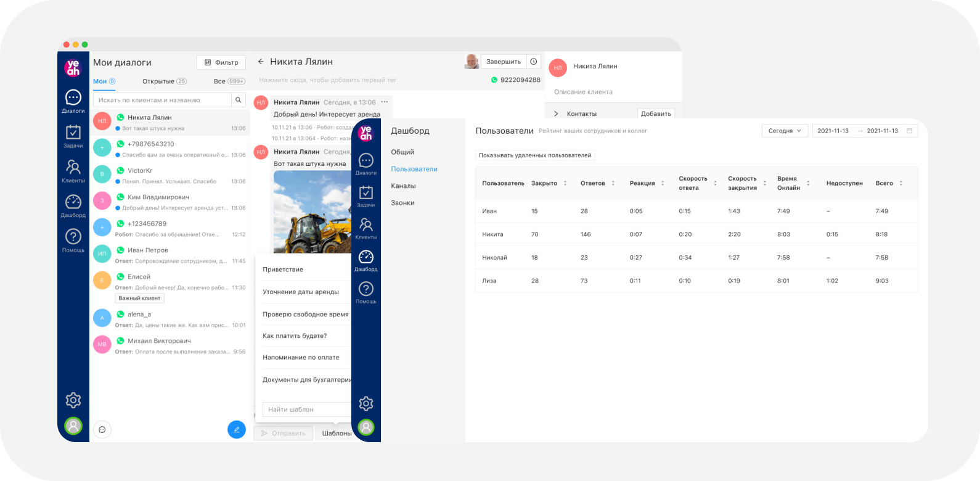Sort the table by Ответов column

coord(613,183)
